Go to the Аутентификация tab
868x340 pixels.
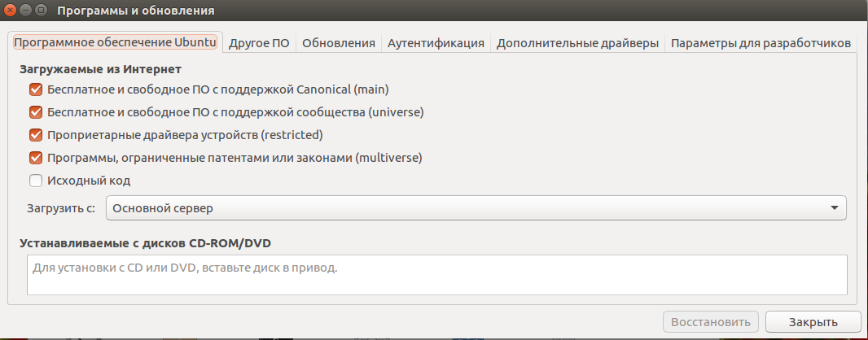(436, 43)
